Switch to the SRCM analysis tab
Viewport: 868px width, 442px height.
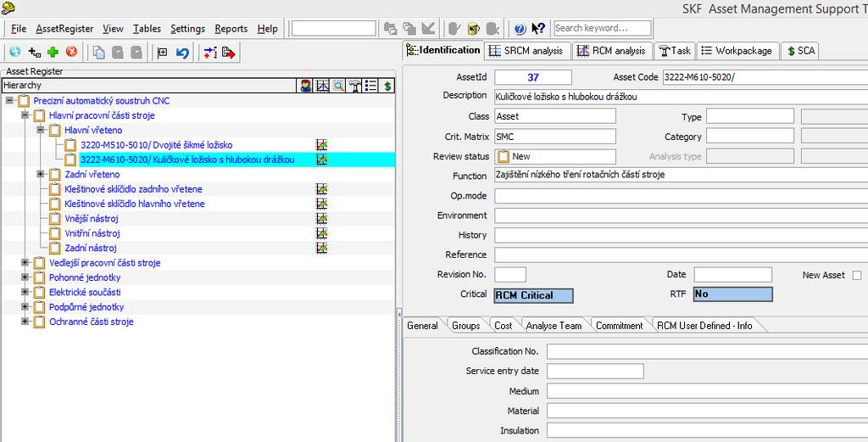527,51
